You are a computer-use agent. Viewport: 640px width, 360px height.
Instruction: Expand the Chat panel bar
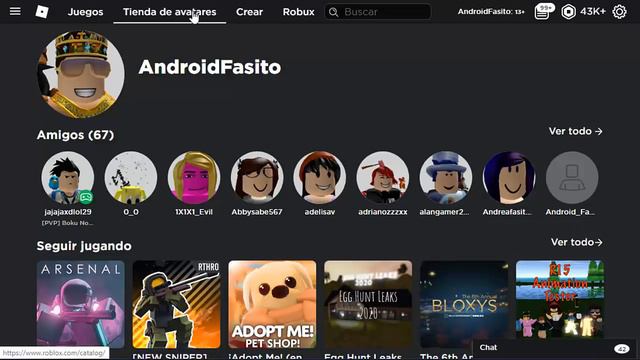[x=554, y=348]
